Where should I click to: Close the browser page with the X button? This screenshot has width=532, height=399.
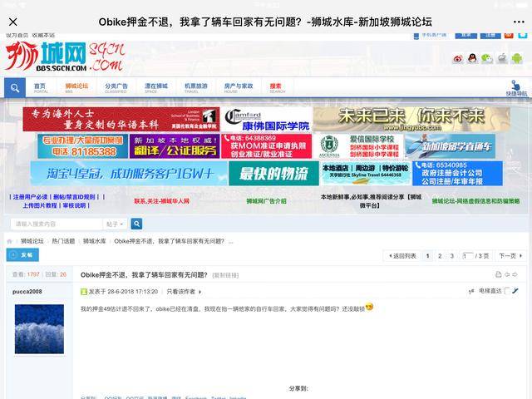pos(13,22)
